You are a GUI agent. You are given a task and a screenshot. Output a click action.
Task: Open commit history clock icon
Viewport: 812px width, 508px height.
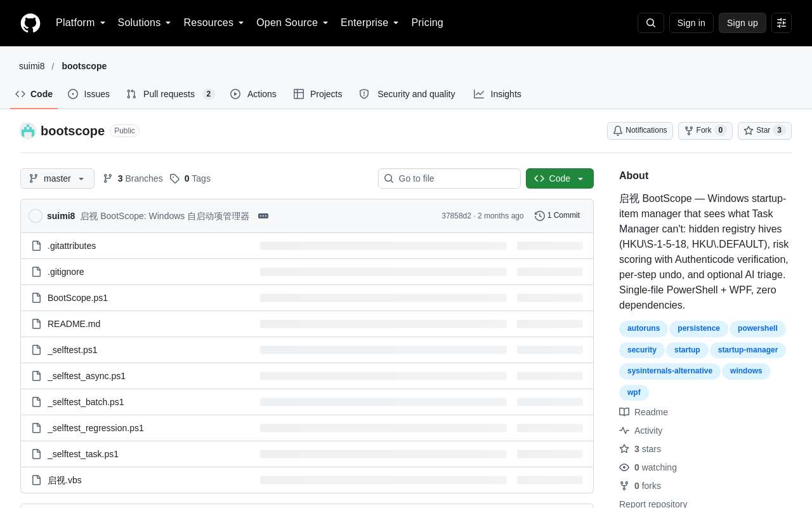coord(540,216)
